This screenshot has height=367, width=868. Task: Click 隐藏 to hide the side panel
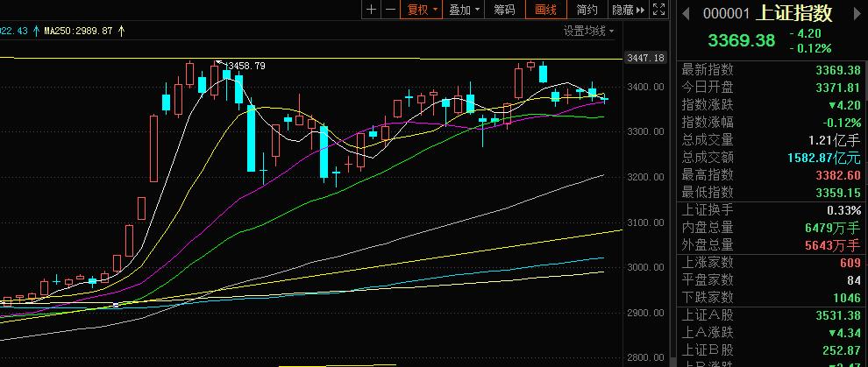click(x=628, y=10)
